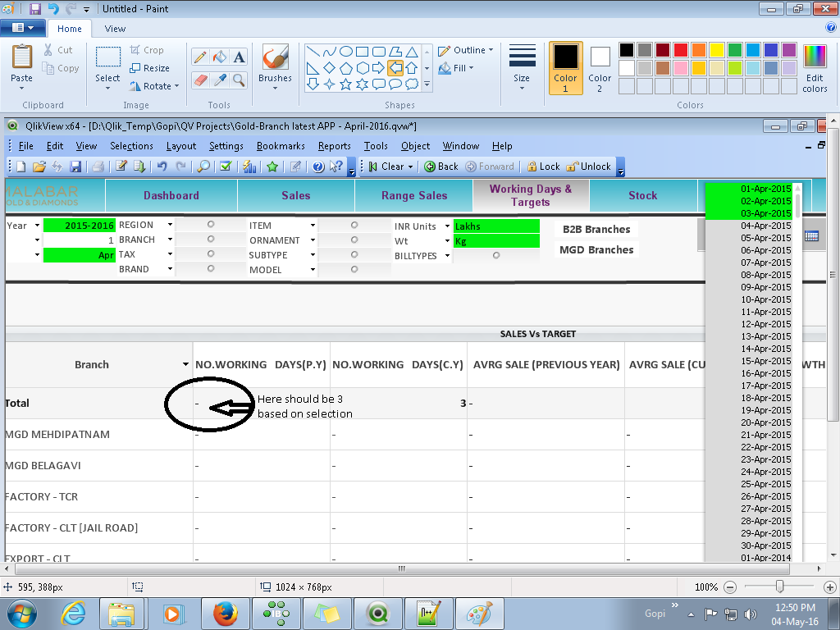Expand the full Shapes gallery
This screenshot has height=630, width=840.
tap(427, 84)
